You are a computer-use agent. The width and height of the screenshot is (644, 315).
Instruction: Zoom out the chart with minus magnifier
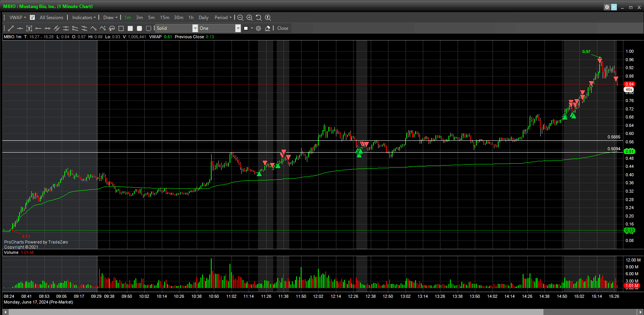click(240, 18)
